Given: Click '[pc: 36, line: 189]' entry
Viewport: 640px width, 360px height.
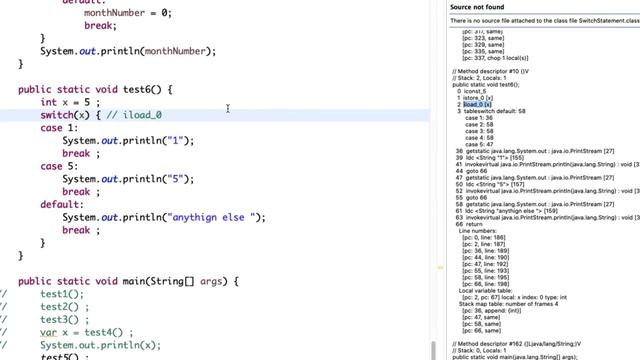Looking at the screenshot, I should click(486, 251).
